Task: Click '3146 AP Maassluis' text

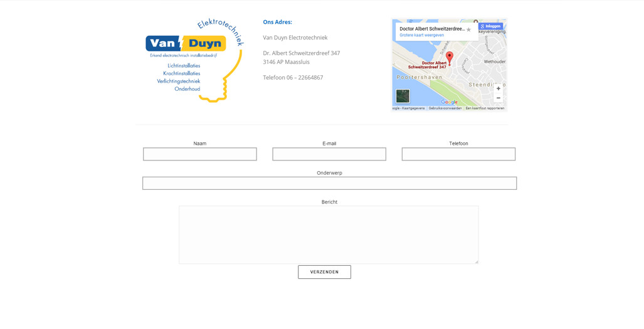Action: (287, 63)
